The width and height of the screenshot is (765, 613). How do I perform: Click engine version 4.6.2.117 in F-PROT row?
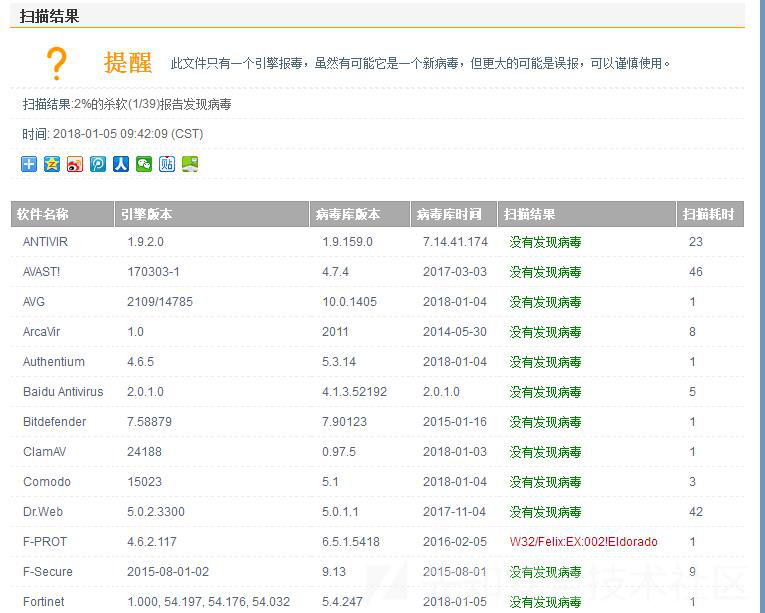[x=152, y=542]
